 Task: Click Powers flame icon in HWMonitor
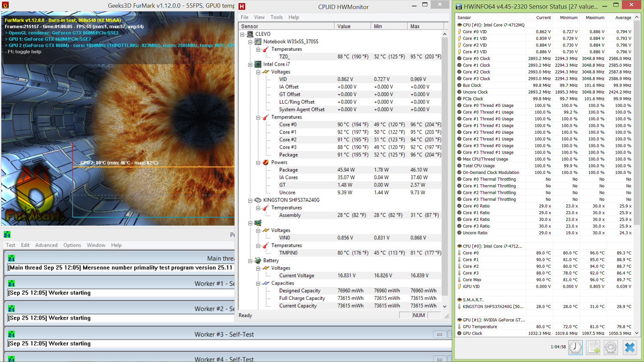266,162
